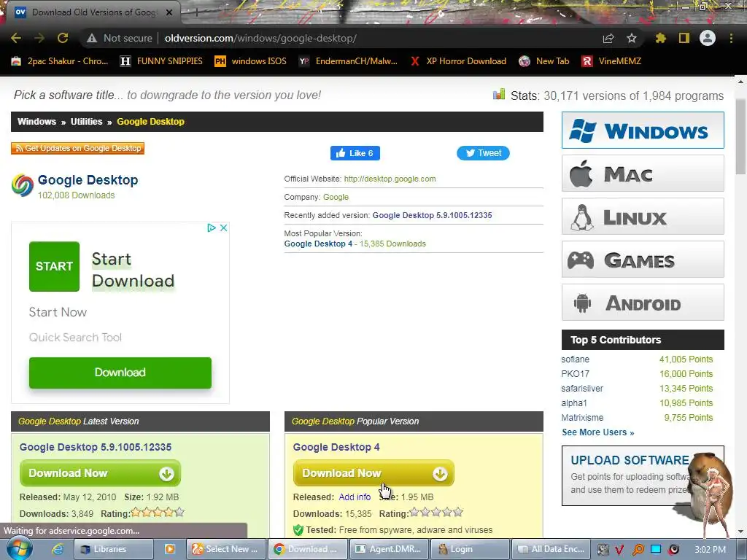Open the desktop.google.com official website link
The image size is (747, 560).
click(390, 179)
